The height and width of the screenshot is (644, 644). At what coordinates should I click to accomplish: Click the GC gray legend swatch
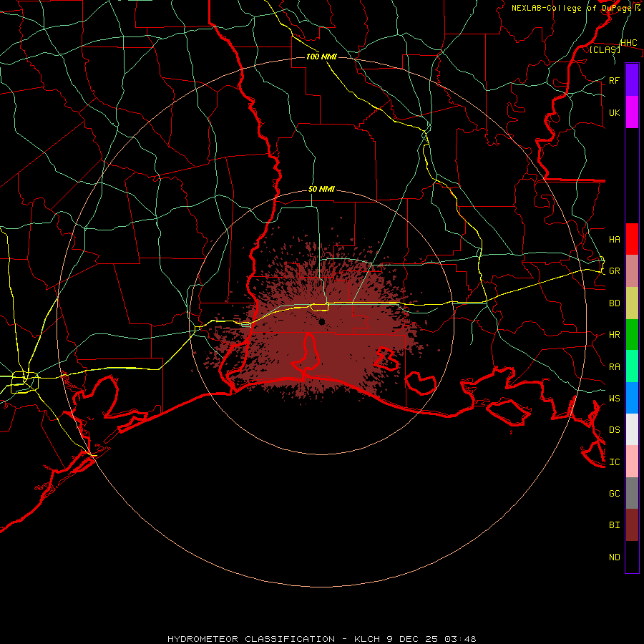(x=632, y=493)
